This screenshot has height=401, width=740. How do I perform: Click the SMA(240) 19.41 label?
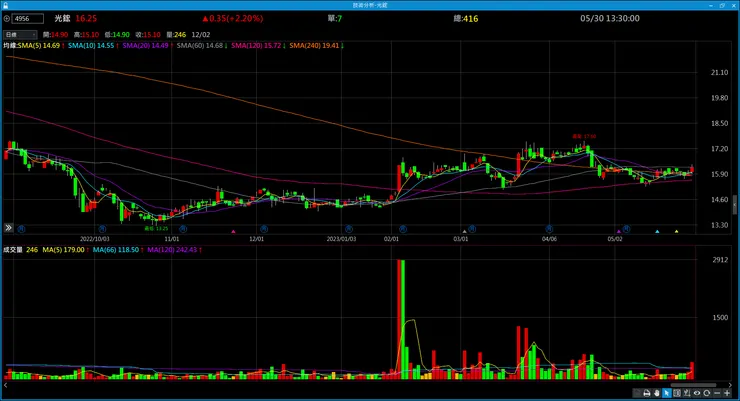pos(314,46)
